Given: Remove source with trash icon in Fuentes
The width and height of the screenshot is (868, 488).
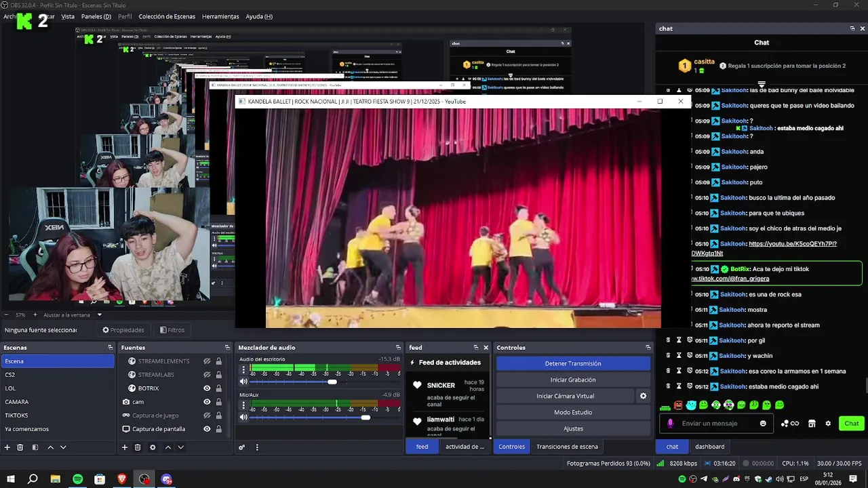Looking at the screenshot, I should pyautogui.click(x=138, y=447).
